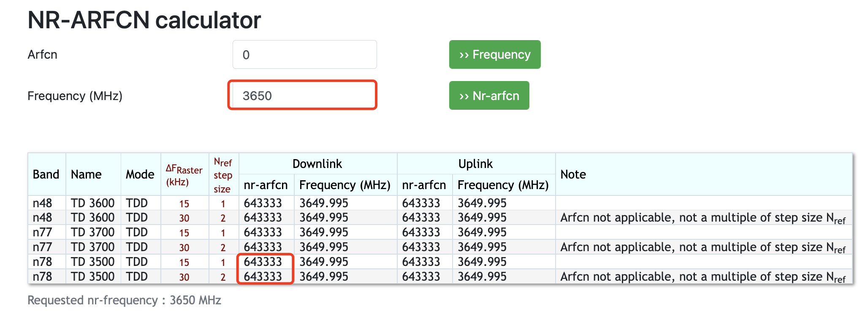
Task: Click the Uplink group header
Action: pyautogui.click(x=475, y=164)
